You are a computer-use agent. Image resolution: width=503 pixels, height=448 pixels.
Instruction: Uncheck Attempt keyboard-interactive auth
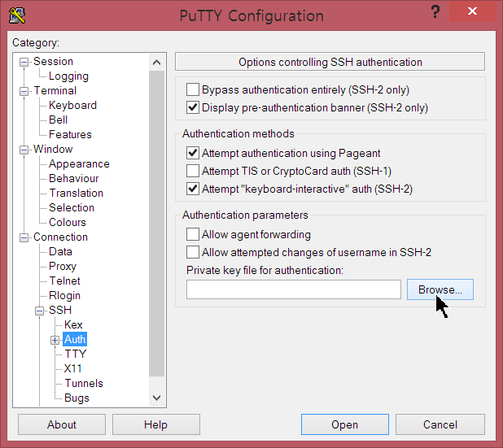point(193,189)
